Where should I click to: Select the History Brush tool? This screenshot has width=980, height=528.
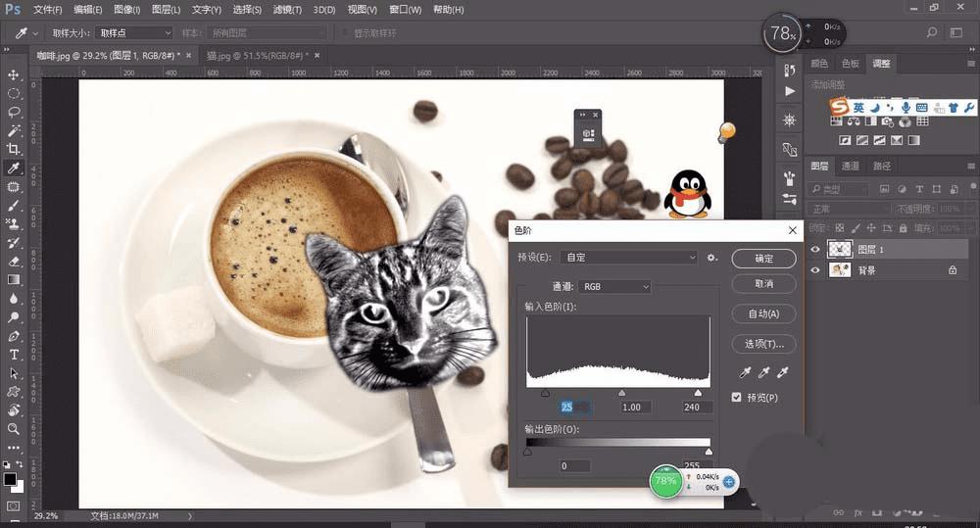click(x=13, y=242)
